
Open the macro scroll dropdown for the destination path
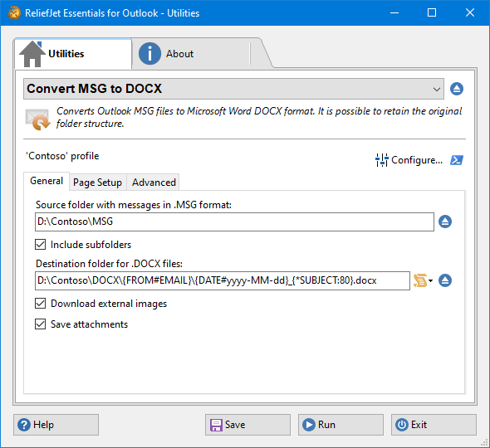[x=423, y=280]
